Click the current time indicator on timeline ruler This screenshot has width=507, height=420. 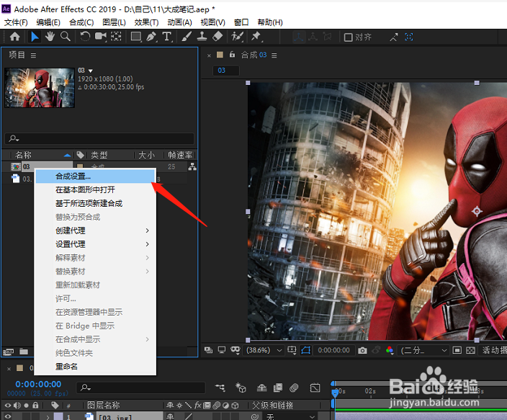[x=335, y=393]
